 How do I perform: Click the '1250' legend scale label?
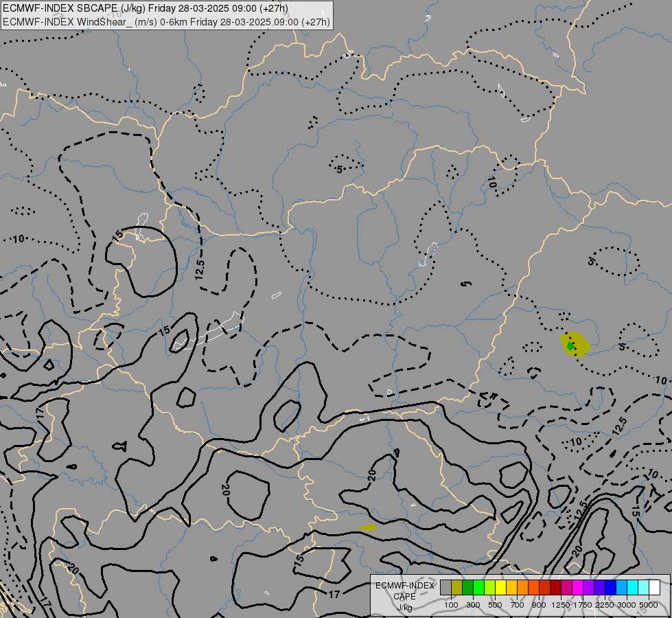561,605
